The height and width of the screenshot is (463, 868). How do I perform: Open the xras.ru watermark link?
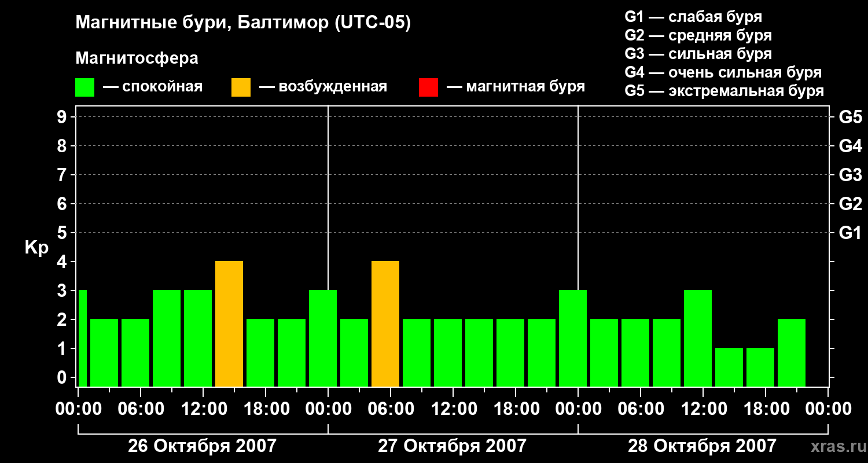pyautogui.click(x=836, y=446)
